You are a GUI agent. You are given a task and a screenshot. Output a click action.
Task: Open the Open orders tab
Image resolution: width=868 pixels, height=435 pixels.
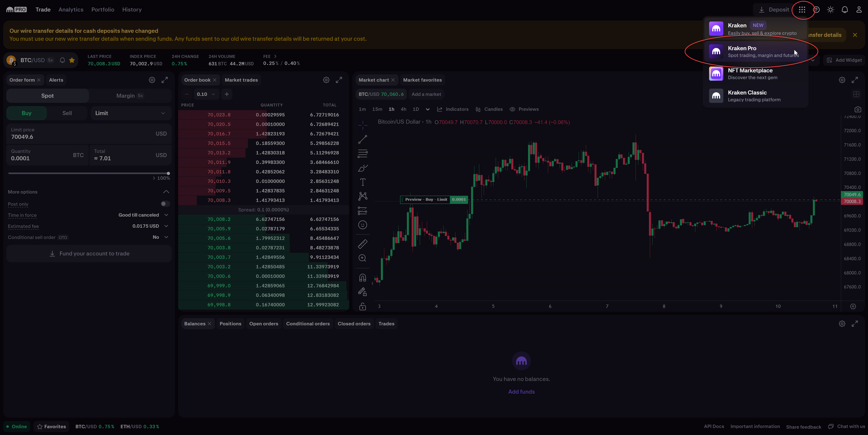(264, 324)
